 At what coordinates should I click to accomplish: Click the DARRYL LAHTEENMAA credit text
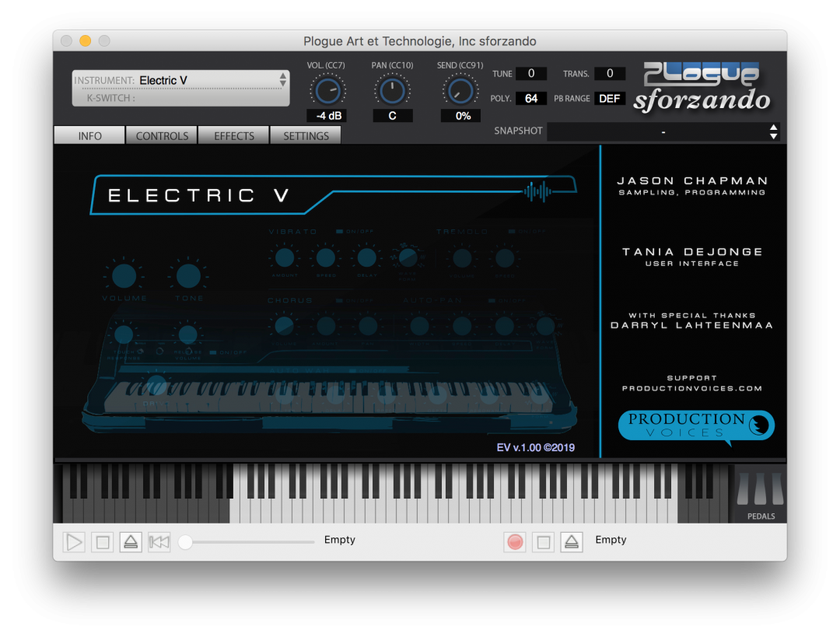[691, 325]
